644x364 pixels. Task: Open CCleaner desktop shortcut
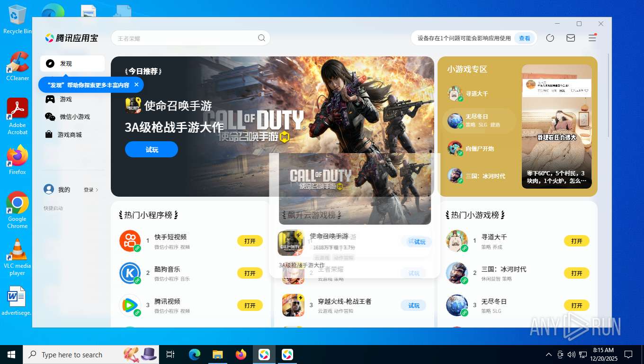tap(18, 66)
